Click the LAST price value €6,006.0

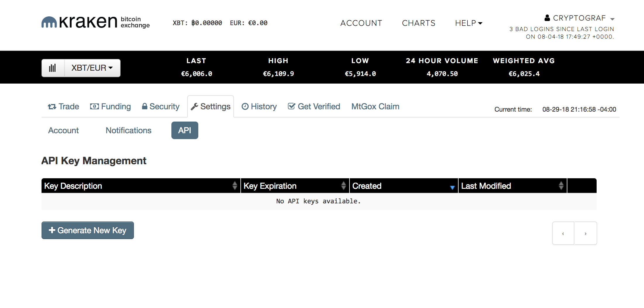point(197,74)
